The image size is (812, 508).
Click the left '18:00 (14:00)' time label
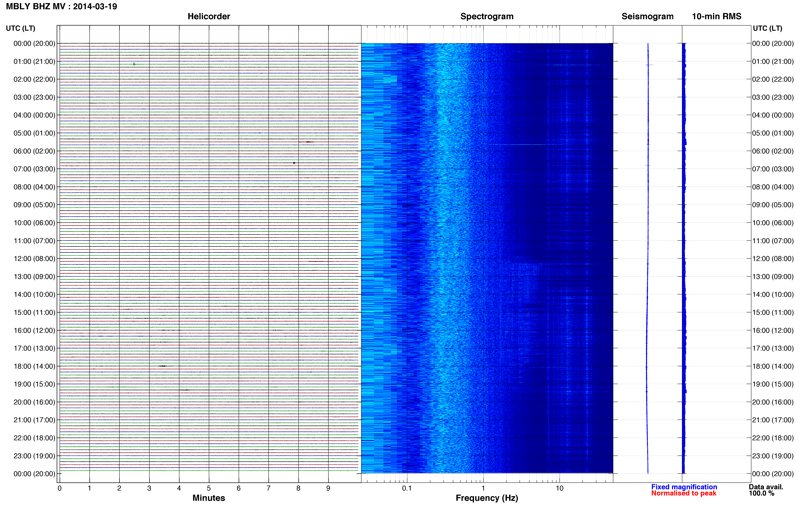pos(34,366)
